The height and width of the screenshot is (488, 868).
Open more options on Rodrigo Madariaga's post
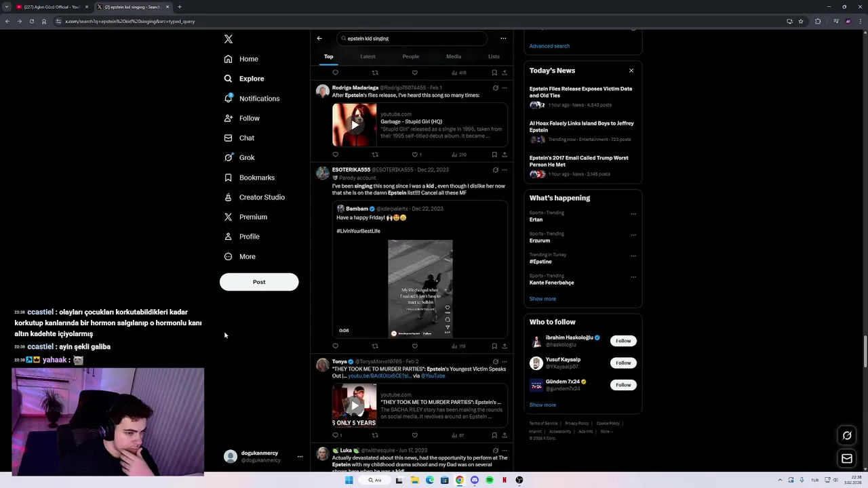pyautogui.click(x=505, y=88)
